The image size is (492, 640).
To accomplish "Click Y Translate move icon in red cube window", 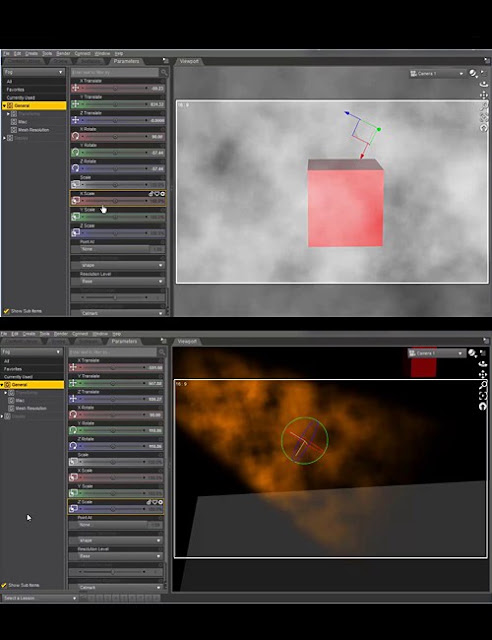I will 76,104.
